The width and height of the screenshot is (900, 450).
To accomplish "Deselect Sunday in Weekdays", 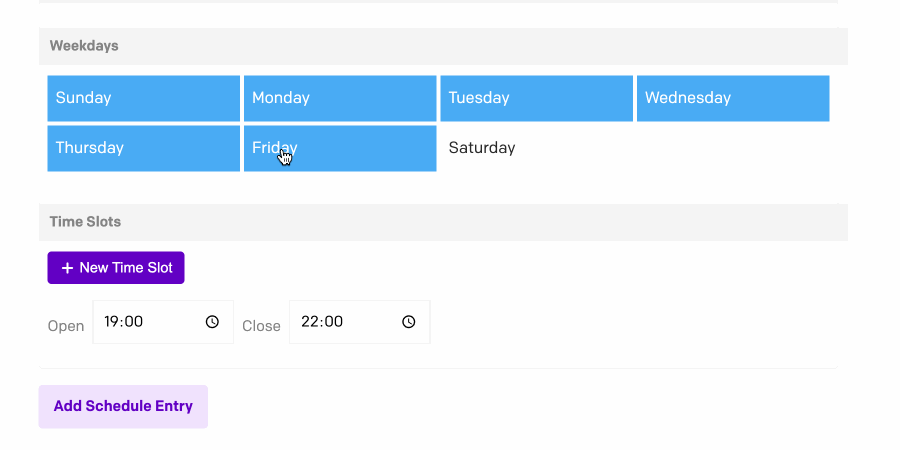I will [x=143, y=98].
